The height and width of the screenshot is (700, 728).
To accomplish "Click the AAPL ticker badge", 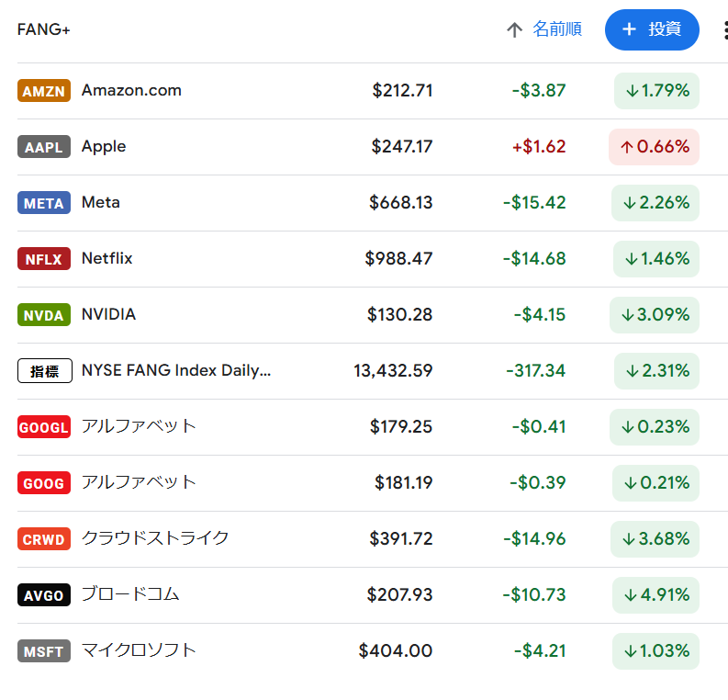I will [x=44, y=147].
